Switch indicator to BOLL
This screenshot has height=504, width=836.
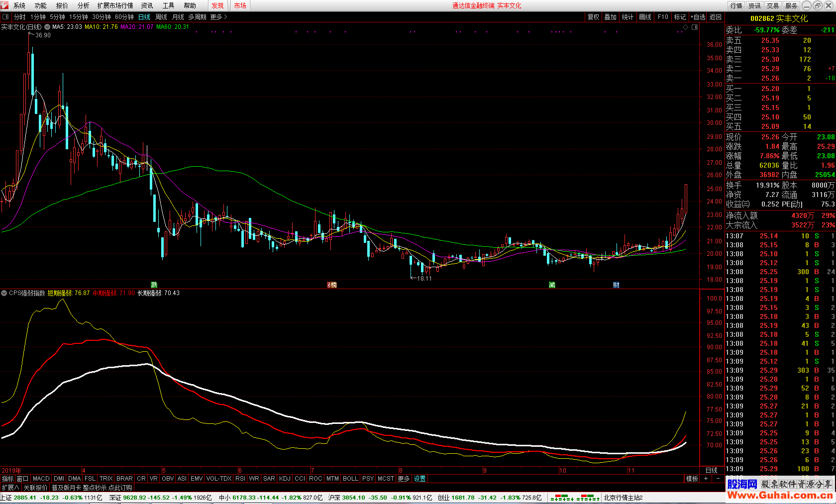350,479
